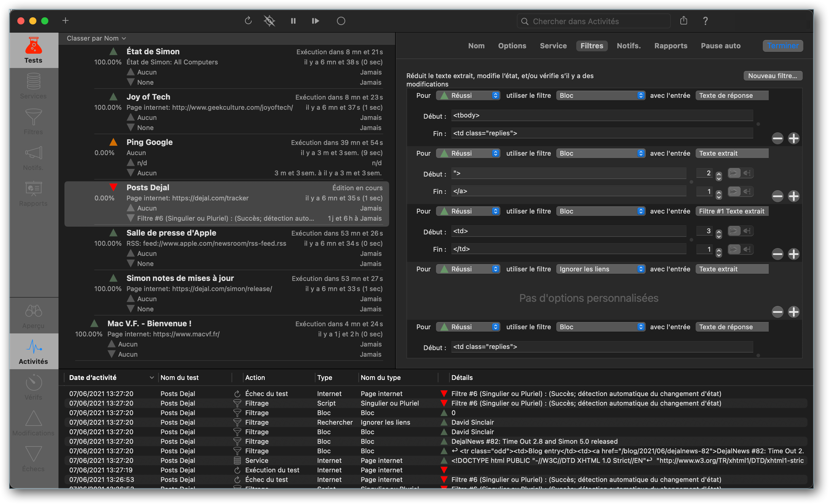Open Réussi dropdown in Ignorer les liens row
Screen dimensions: 829x504
(x=468, y=269)
